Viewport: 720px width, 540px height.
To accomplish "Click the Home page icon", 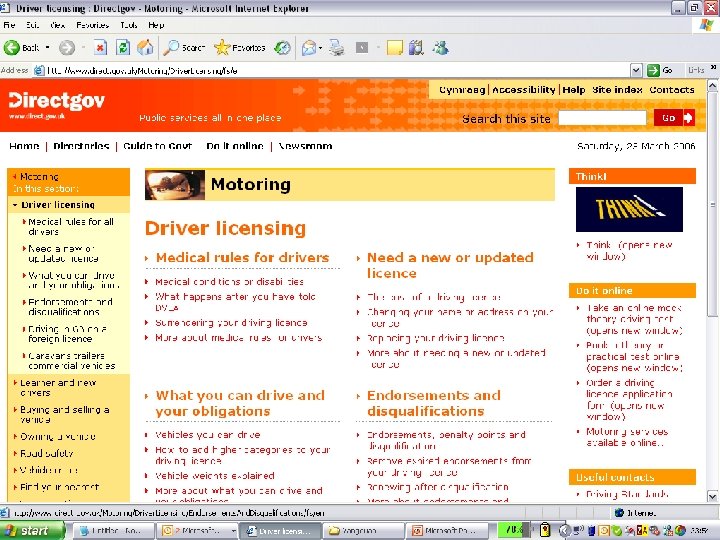I will (145, 47).
